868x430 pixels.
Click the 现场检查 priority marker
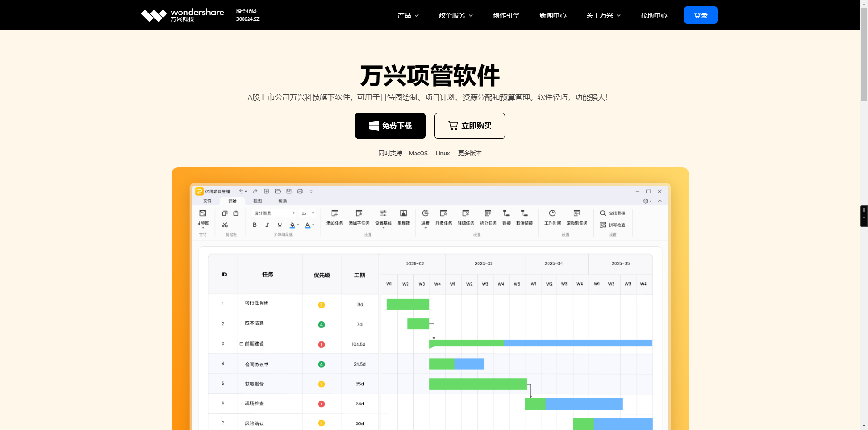321,404
